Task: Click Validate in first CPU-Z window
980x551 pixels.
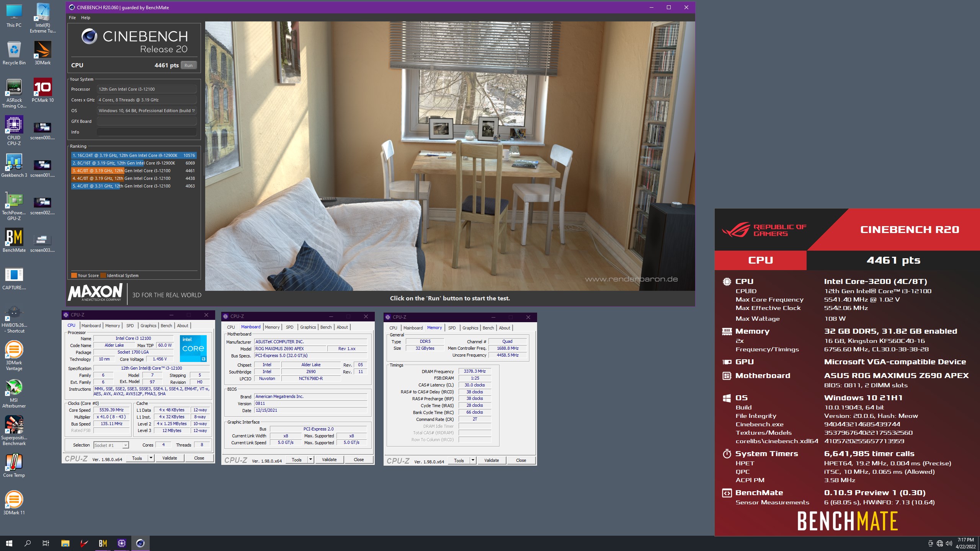Action: pyautogui.click(x=170, y=458)
